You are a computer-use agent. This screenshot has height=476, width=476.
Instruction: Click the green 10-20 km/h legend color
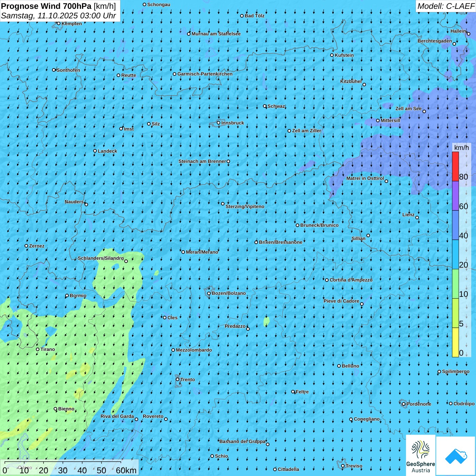click(x=455, y=284)
